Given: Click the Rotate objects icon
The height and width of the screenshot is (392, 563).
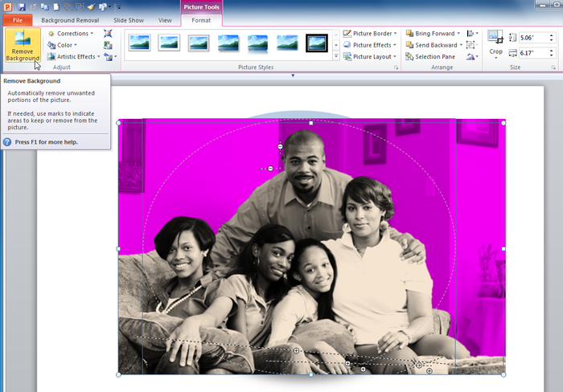Looking at the screenshot, I should pos(472,57).
